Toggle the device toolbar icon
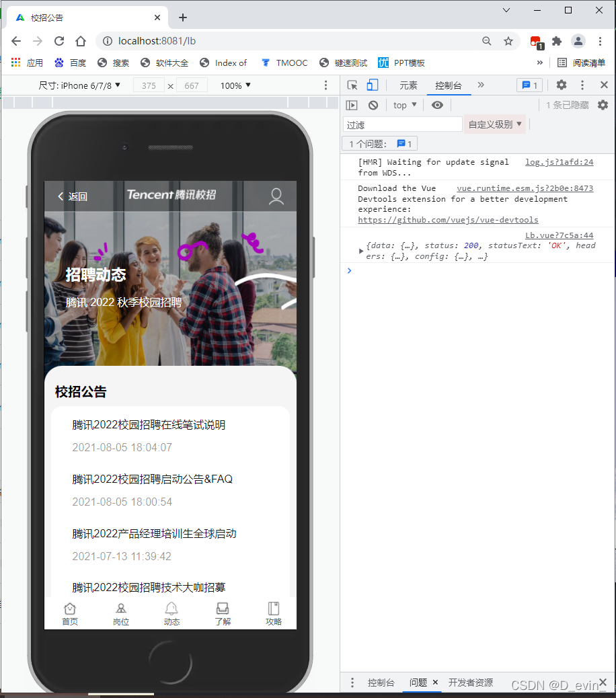 click(373, 85)
